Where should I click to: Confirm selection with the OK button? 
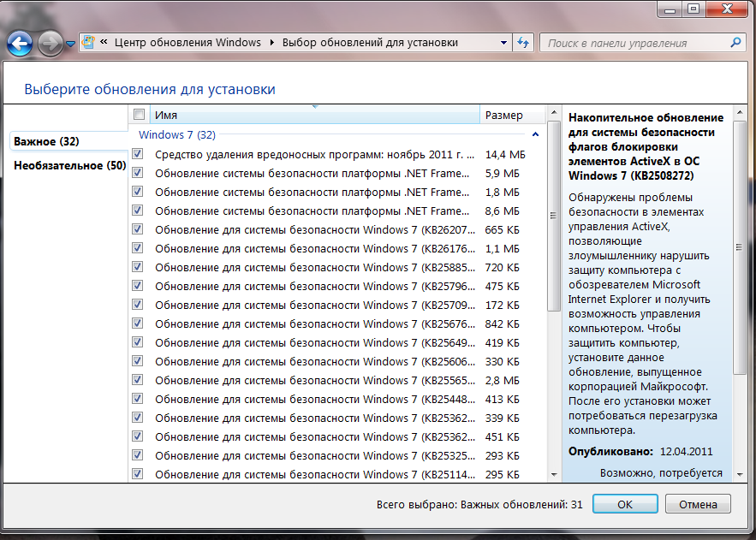(625, 504)
